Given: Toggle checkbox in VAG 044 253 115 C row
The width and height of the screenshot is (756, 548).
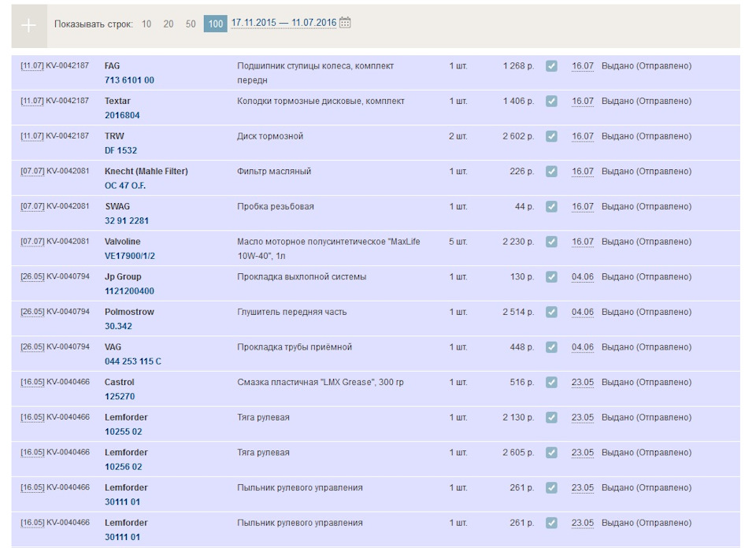Looking at the screenshot, I should pos(551,347).
